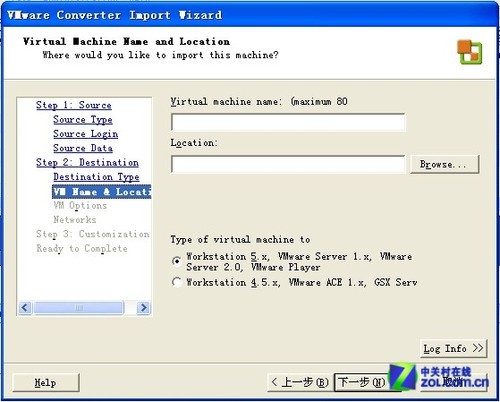Select the VM Name & Location step
Image resolution: width=500 pixels, height=402 pixels.
pyautogui.click(x=102, y=192)
